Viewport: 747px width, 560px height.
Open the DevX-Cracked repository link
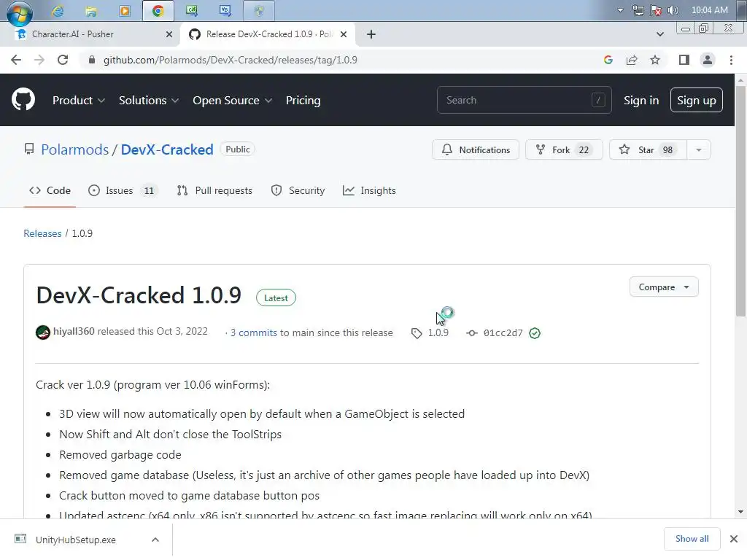coord(167,149)
